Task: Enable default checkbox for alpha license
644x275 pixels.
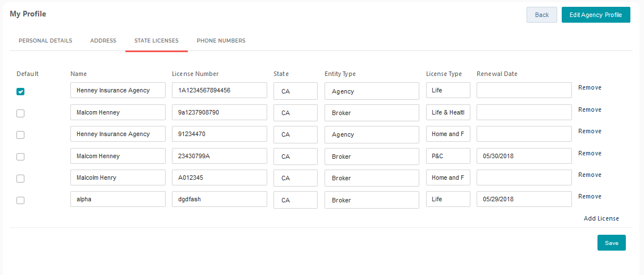Action: (x=20, y=200)
